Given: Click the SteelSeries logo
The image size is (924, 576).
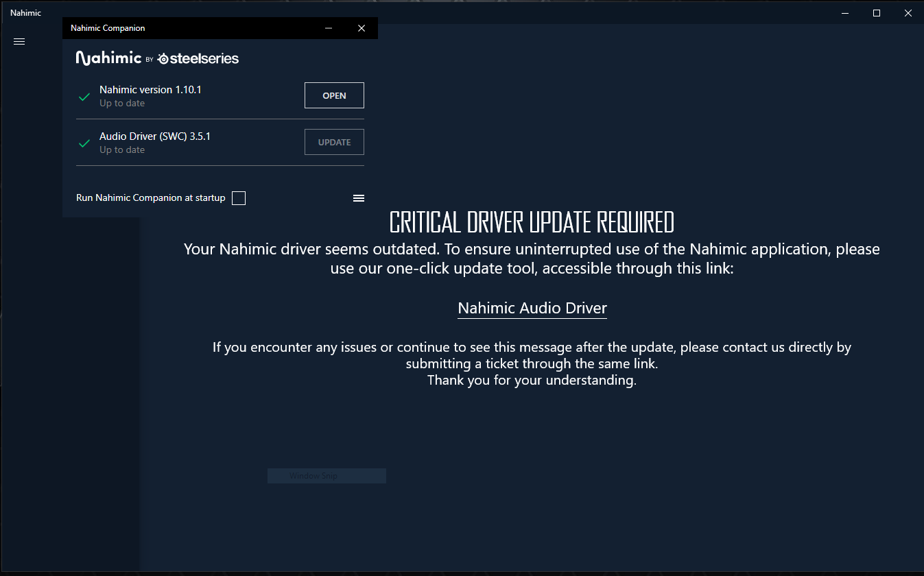Looking at the screenshot, I should [x=198, y=59].
